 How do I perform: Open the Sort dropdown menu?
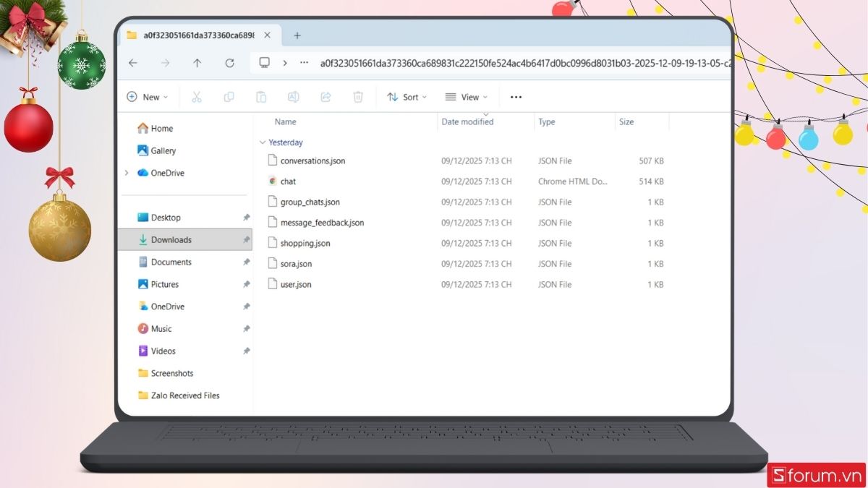[x=407, y=96]
